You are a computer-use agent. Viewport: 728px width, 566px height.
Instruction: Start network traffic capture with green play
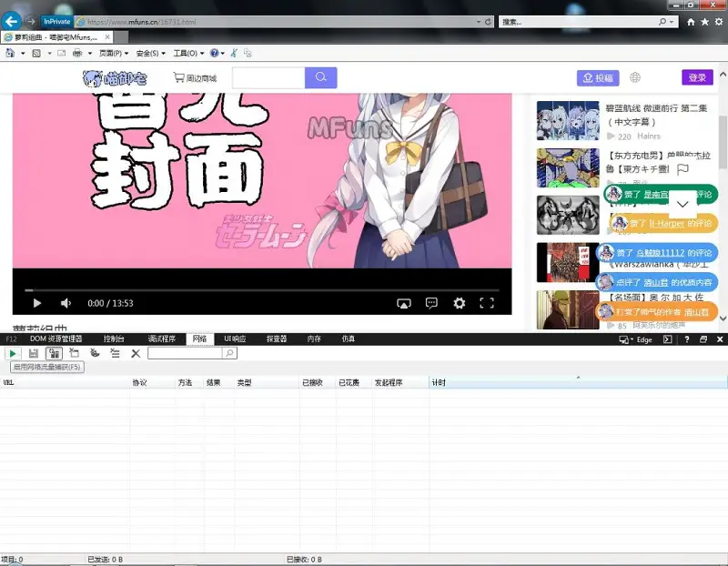pos(13,353)
